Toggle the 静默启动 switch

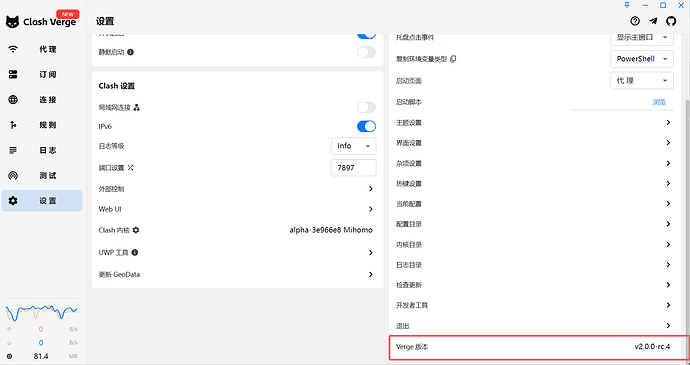(366, 52)
